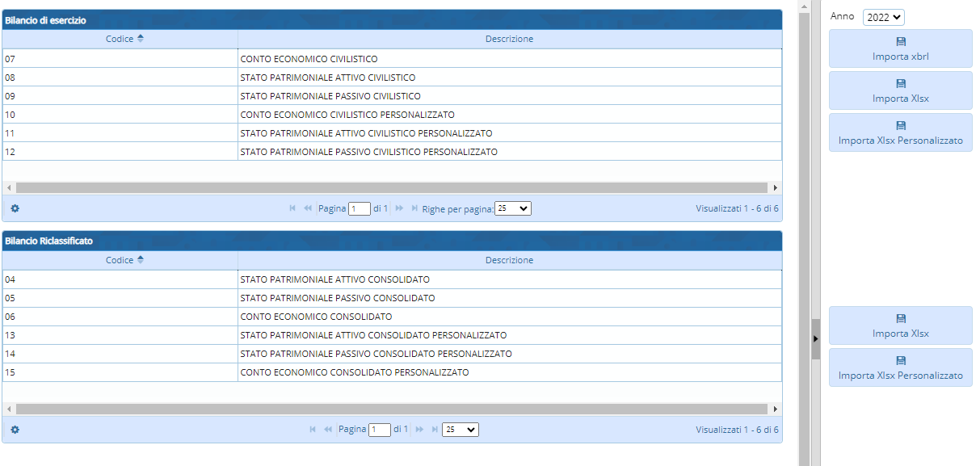The height and width of the screenshot is (466, 980).
Task: Go to last page in Bilancio di esercizio pager
Action: tap(414, 208)
